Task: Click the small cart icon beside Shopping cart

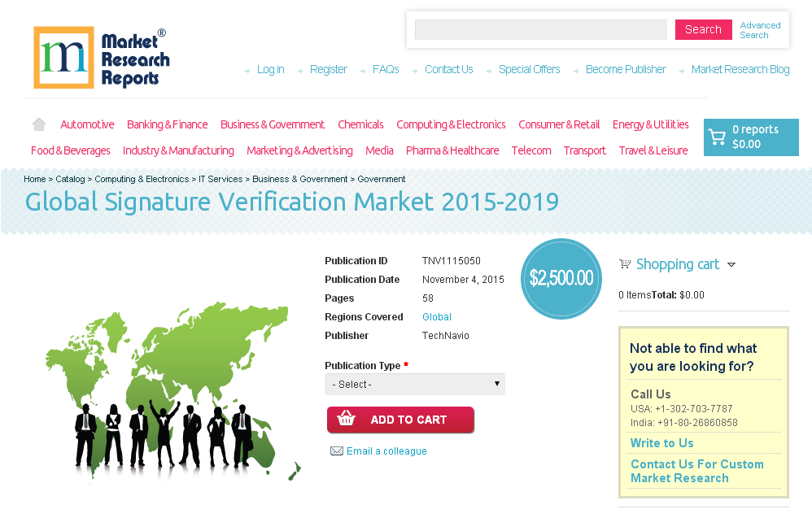Action: tap(625, 264)
